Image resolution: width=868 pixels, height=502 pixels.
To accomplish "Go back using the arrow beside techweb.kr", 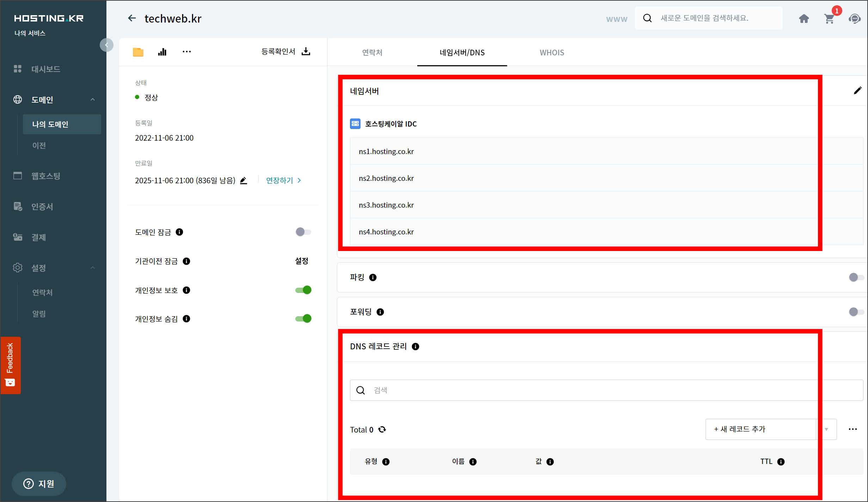I will [132, 18].
